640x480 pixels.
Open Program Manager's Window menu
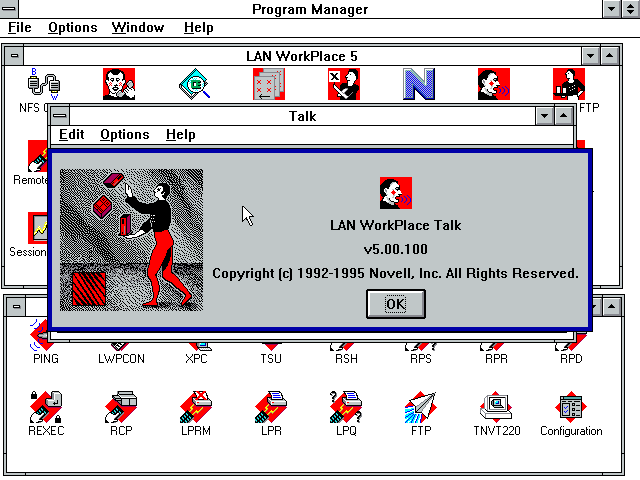tap(138, 27)
